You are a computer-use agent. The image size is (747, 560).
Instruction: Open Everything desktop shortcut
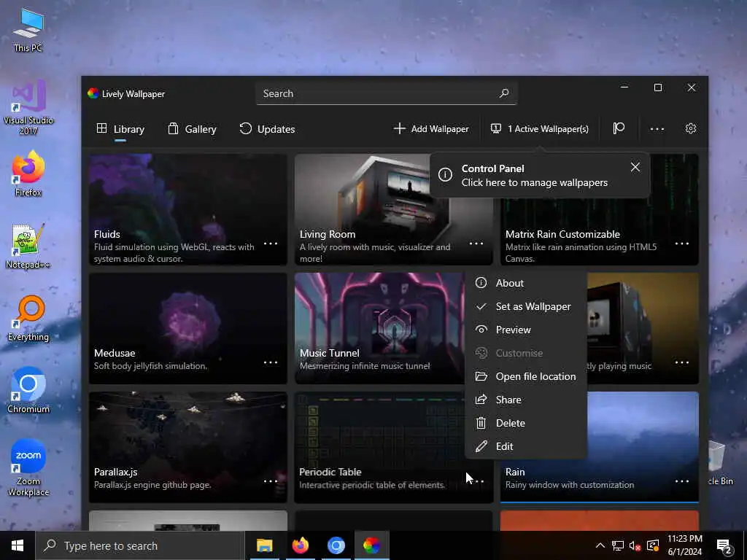point(28,319)
